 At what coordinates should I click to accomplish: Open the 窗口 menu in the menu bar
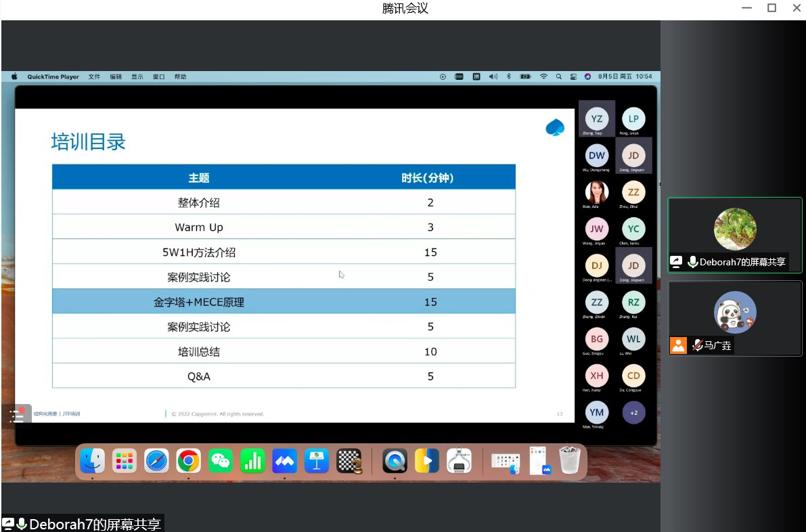[159, 76]
